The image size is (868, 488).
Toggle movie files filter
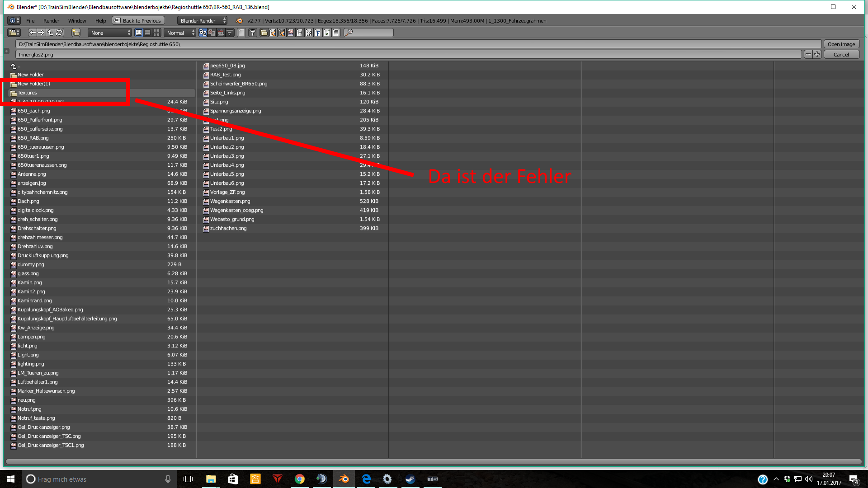click(300, 33)
